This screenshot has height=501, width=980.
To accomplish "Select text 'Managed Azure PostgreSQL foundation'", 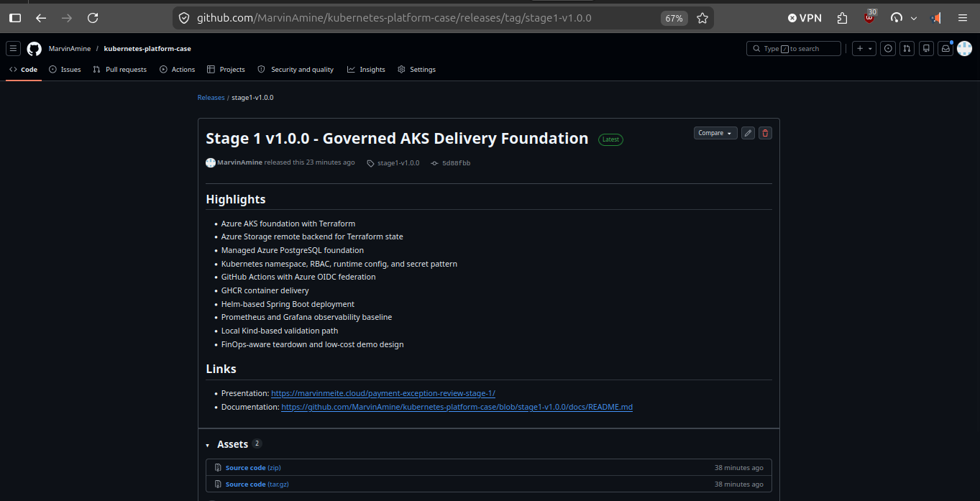I will point(293,250).
